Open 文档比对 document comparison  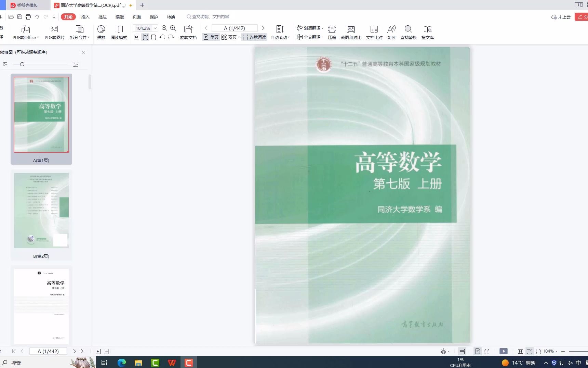tap(374, 33)
